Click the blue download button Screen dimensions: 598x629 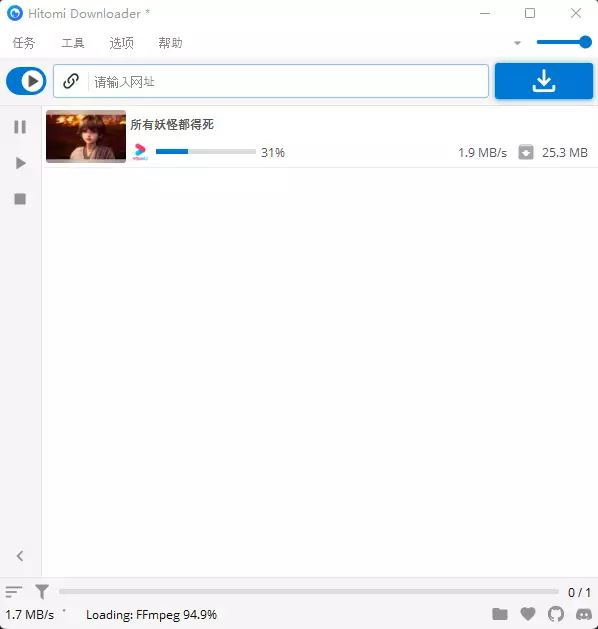tap(543, 81)
